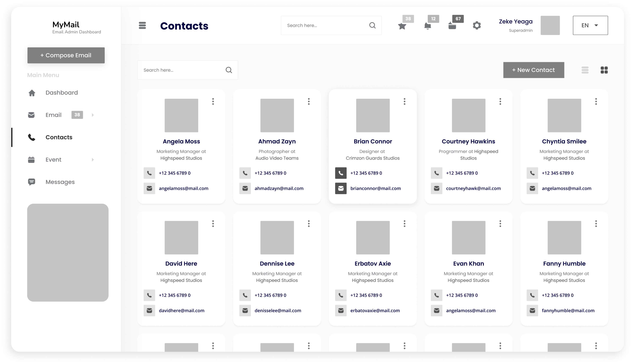Switch to grid view layout
632x364 pixels.
604,70
